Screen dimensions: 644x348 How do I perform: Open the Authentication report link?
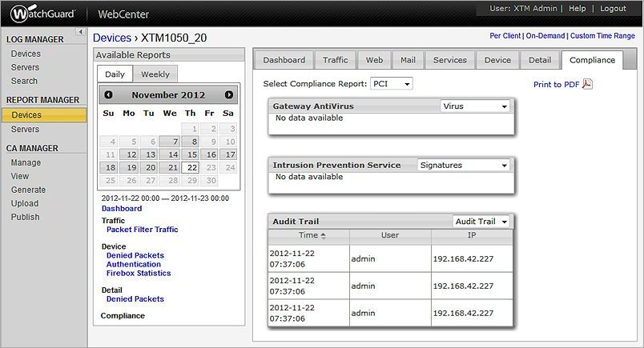[x=134, y=264]
